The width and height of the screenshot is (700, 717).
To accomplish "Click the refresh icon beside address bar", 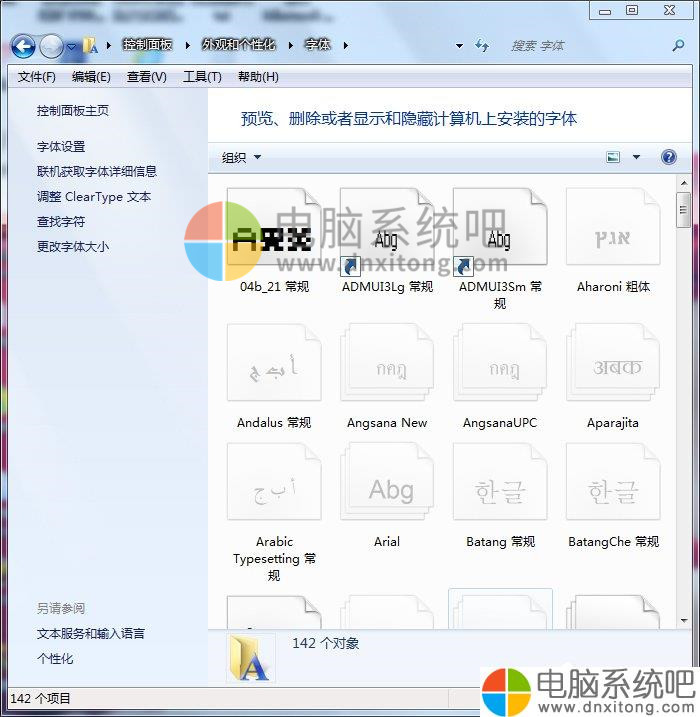I will point(482,45).
